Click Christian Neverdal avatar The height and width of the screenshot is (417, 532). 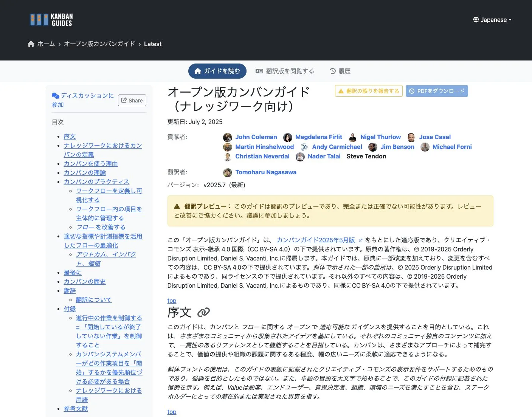click(x=228, y=157)
